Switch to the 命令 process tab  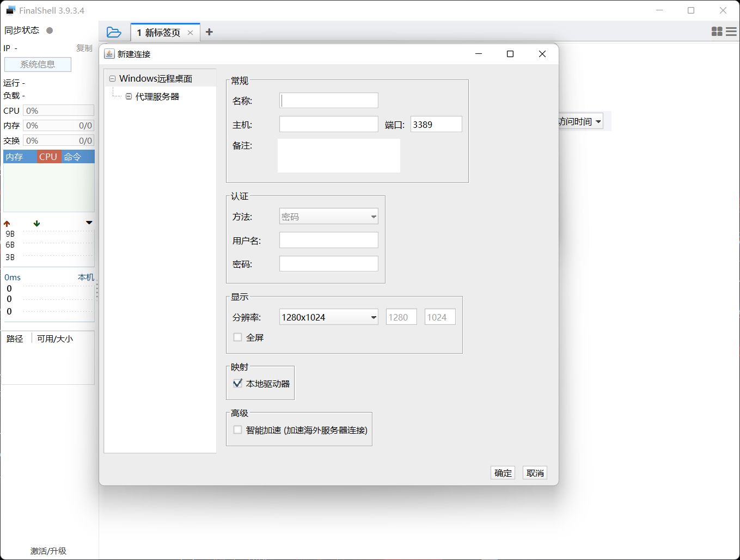pos(77,157)
